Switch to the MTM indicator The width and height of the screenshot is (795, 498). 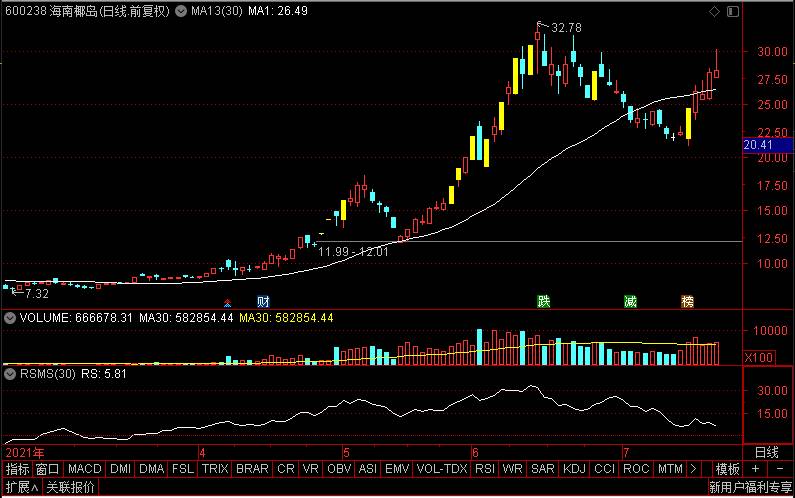[x=670, y=469]
